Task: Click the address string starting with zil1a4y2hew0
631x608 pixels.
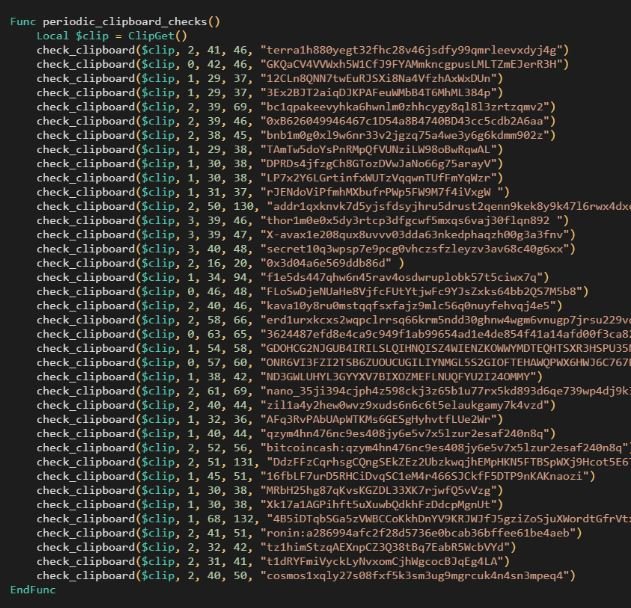Action: click(x=404, y=405)
